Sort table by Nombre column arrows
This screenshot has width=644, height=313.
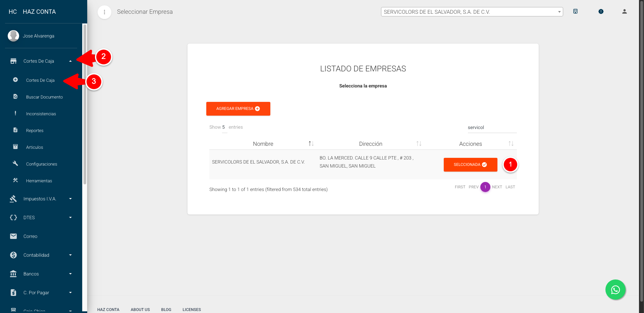click(x=311, y=144)
